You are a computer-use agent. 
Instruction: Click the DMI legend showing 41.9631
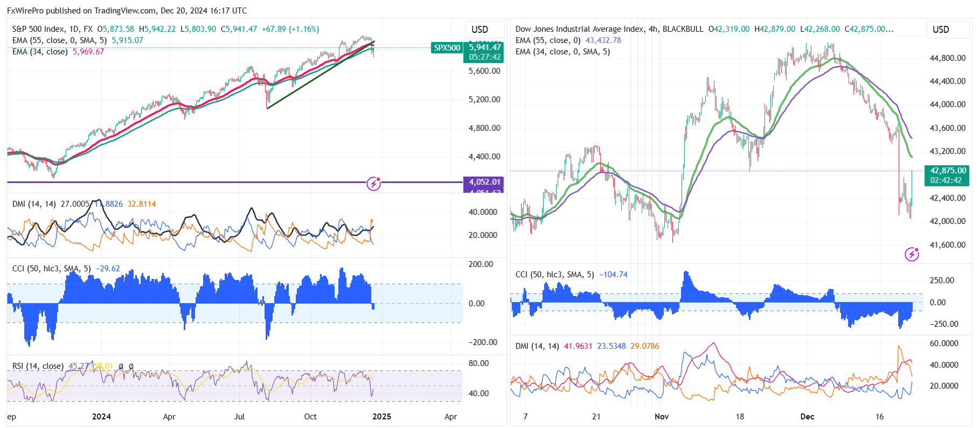coord(587,346)
